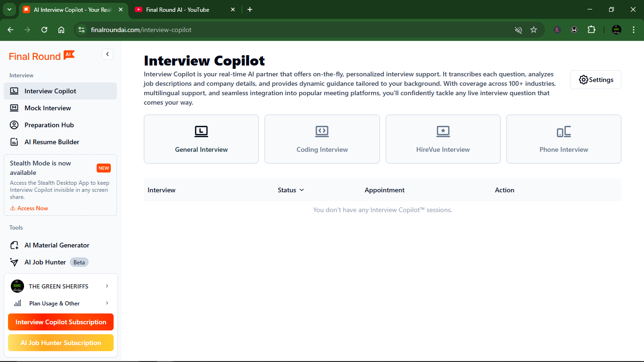Open the tab search dropdown arrow
This screenshot has height=362, width=644.
(x=9, y=9)
